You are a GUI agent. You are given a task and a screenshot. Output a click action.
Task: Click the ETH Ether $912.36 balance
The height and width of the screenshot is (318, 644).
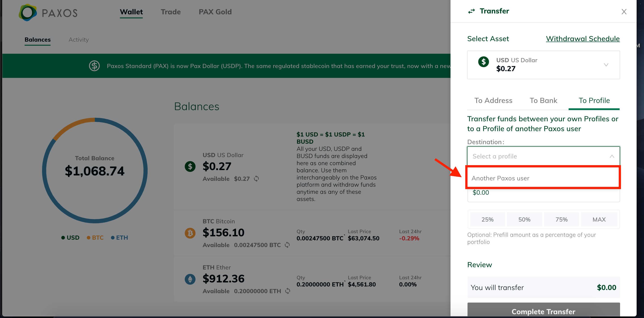point(223,279)
